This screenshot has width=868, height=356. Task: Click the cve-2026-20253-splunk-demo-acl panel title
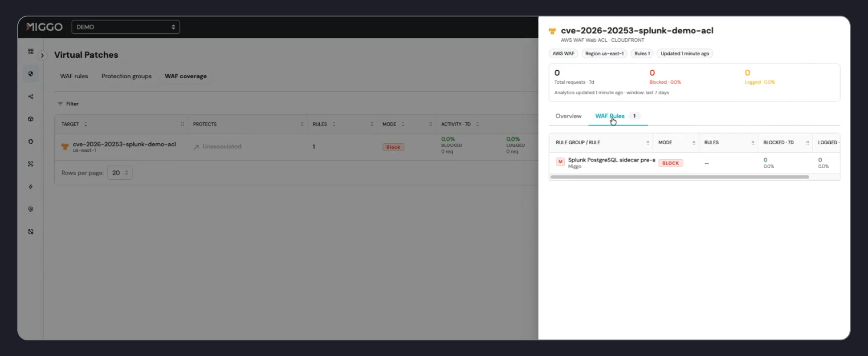point(637,30)
